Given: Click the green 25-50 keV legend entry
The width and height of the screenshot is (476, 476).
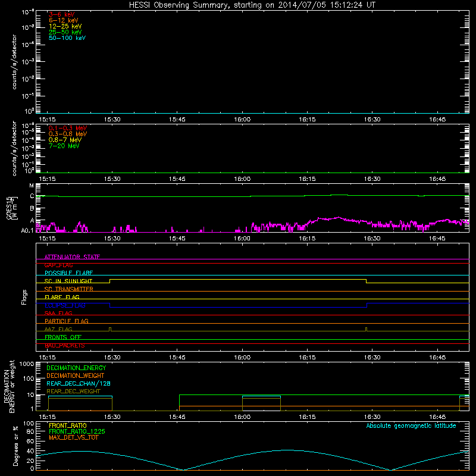Looking at the screenshot, I should (65, 32).
